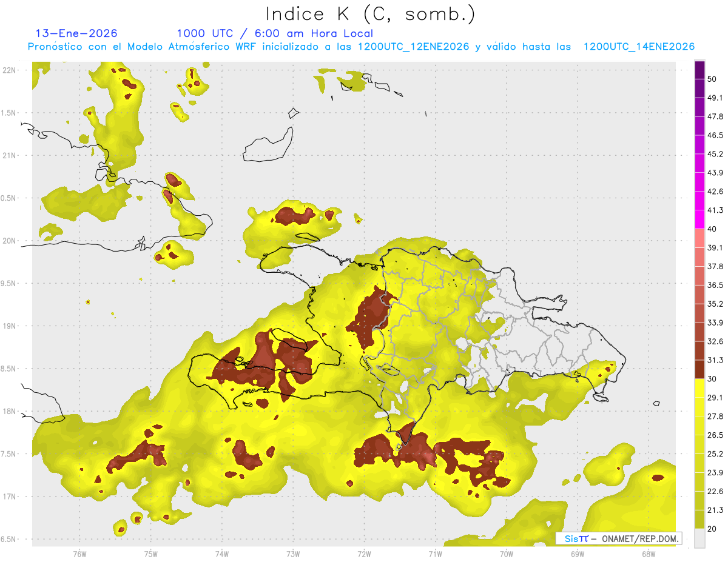The height and width of the screenshot is (562, 728).
Task: Click the '74W' longitude label
Action: (222, 554)
